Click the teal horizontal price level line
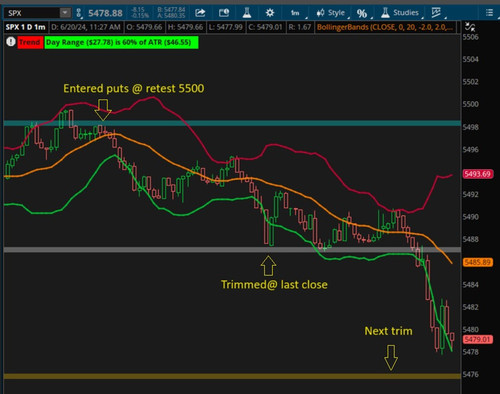500x394 pixels. click(x=232, y=123)
